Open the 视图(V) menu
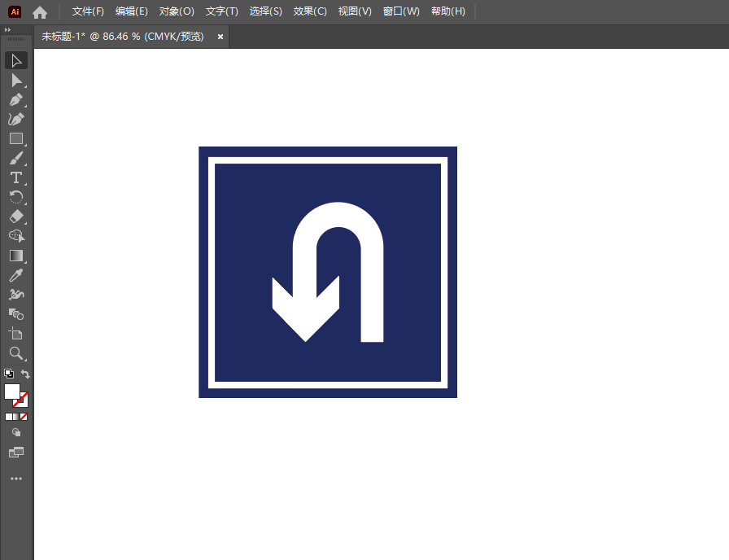Viewport: 729px width, 560px height. click(355, 11)
